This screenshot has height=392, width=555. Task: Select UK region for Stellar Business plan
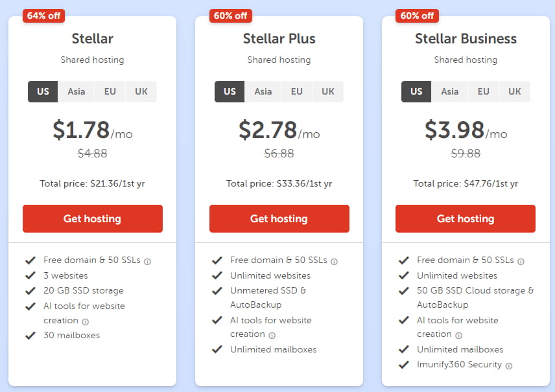[515, 91]
